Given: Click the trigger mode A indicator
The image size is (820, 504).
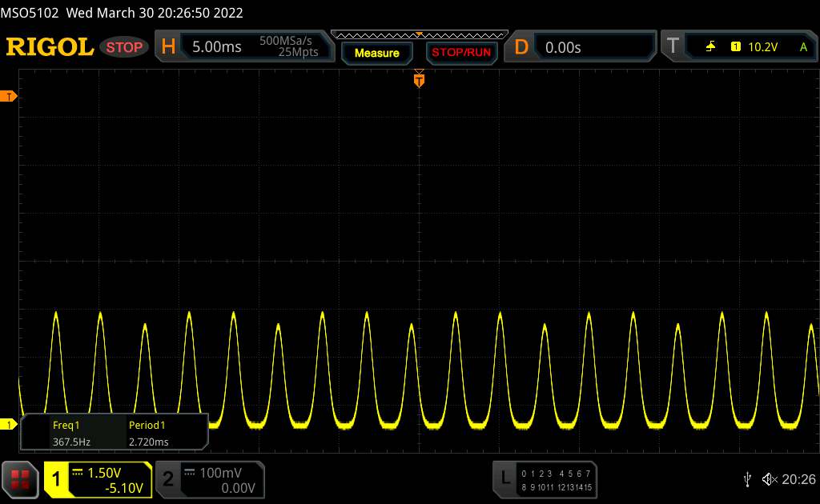Looking at the screenshot, I should click(x=803, y=47).
